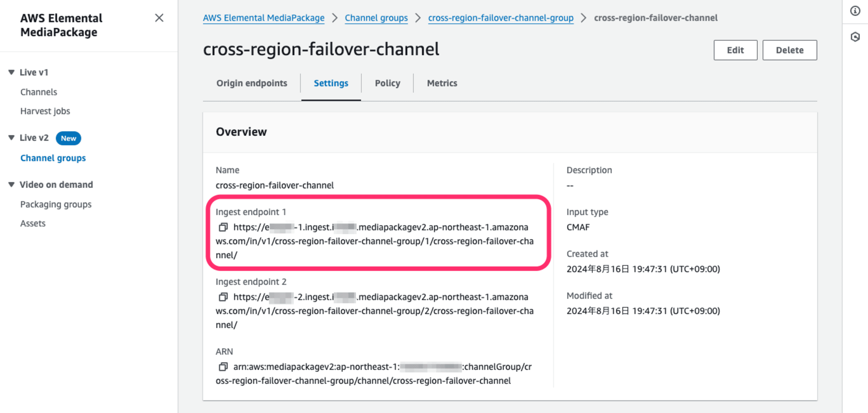
Task: Open cross-region-failover-channel-group breadcrumb
Action: (501, 18)
